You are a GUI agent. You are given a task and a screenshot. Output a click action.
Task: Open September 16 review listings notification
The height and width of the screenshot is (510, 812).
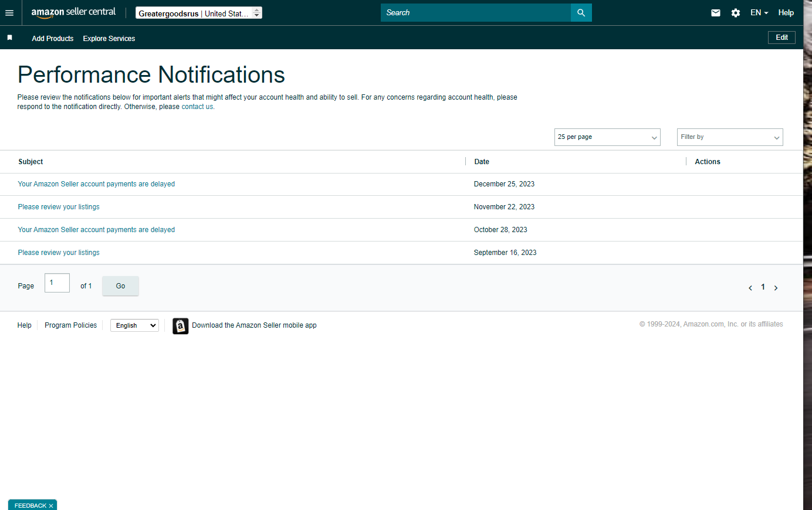[x=59, y=253]
